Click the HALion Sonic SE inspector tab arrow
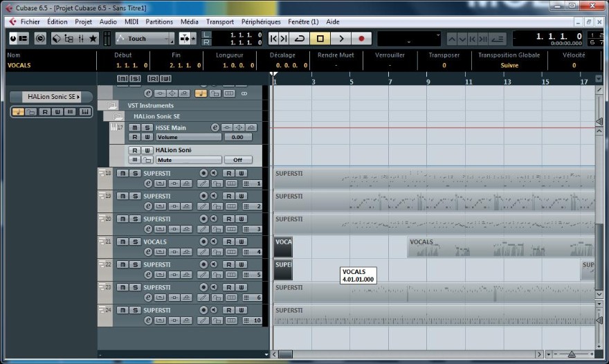The image size is (609, 364). [78, 97]
